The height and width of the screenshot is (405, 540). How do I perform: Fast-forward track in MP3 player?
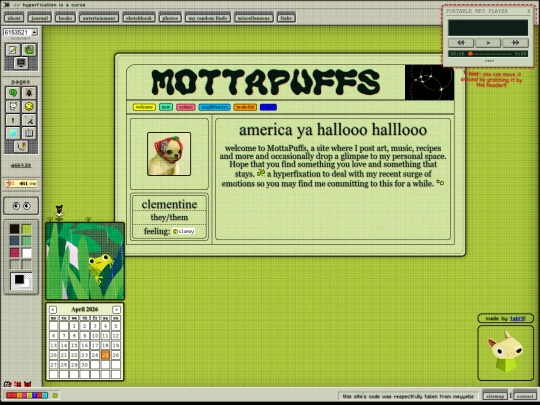pos(515,43)
